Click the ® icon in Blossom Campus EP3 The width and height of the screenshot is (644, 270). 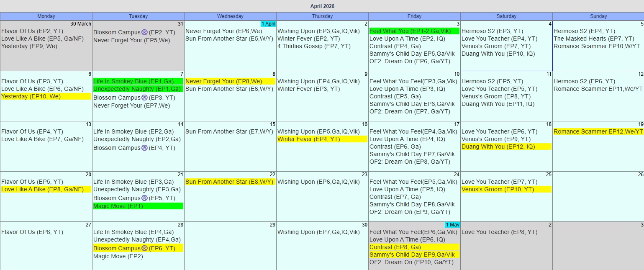click(x=144, y=98)
